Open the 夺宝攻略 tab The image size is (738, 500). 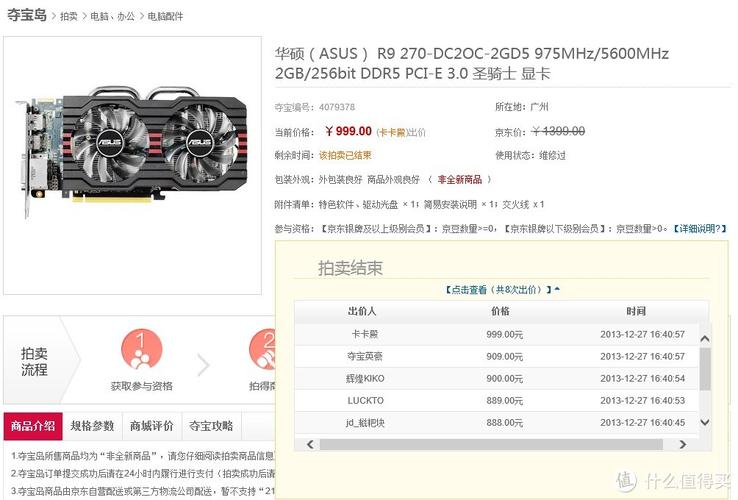coord(211,426)
